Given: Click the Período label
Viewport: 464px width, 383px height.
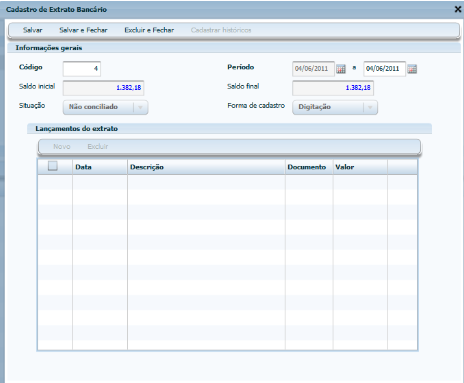Looking at the screenshot, I should pyautogui.click(x=241, y=67).
